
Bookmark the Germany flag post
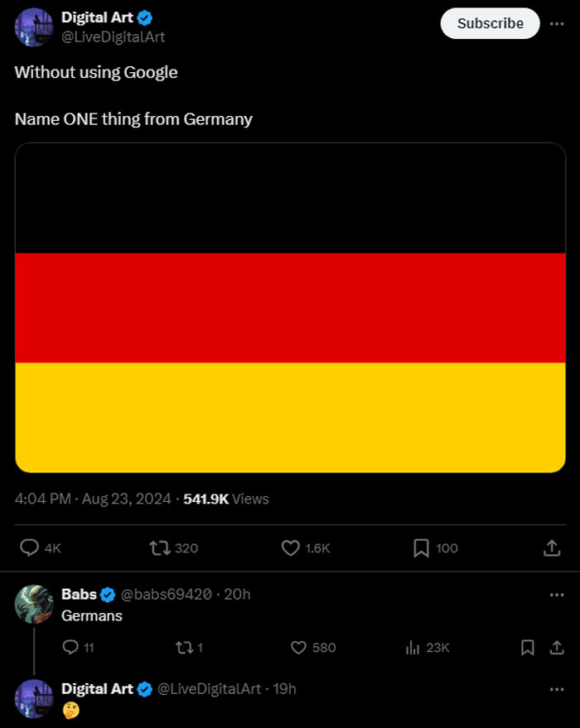(x=420, y=548)
